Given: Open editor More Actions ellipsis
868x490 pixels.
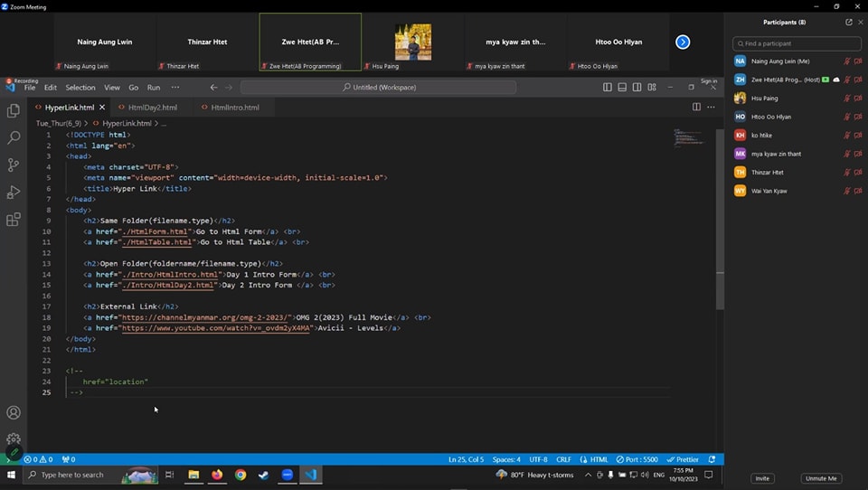Looking at the screenshot, I should [x=712, y=107].
